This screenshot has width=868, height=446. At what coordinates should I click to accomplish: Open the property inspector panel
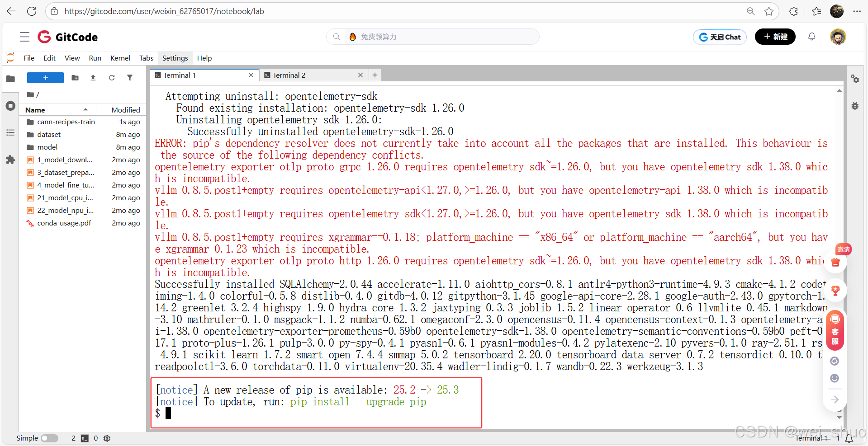[855, 79]
